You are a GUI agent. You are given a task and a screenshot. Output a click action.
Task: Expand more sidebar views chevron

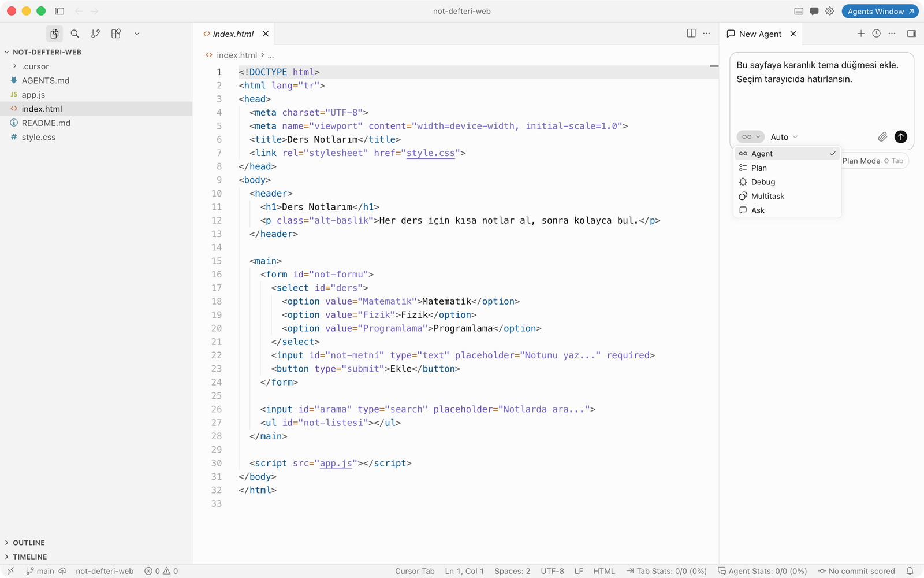137,34
